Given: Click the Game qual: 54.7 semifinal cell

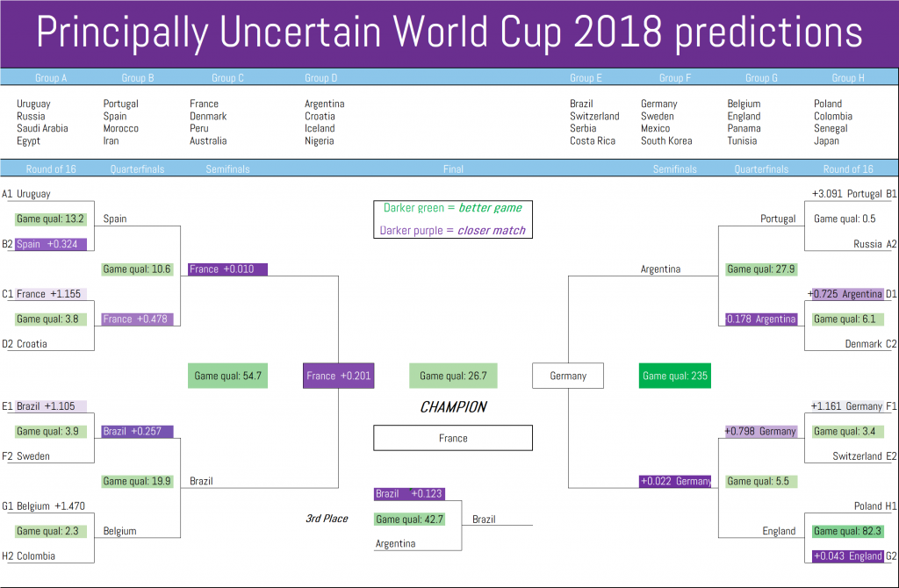Looking at the screenshot, I should (227, 376).
